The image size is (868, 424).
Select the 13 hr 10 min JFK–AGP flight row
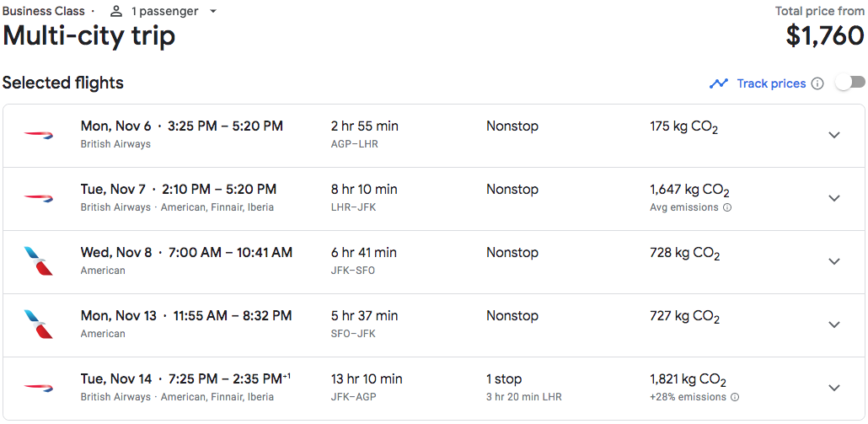(434, 388)
